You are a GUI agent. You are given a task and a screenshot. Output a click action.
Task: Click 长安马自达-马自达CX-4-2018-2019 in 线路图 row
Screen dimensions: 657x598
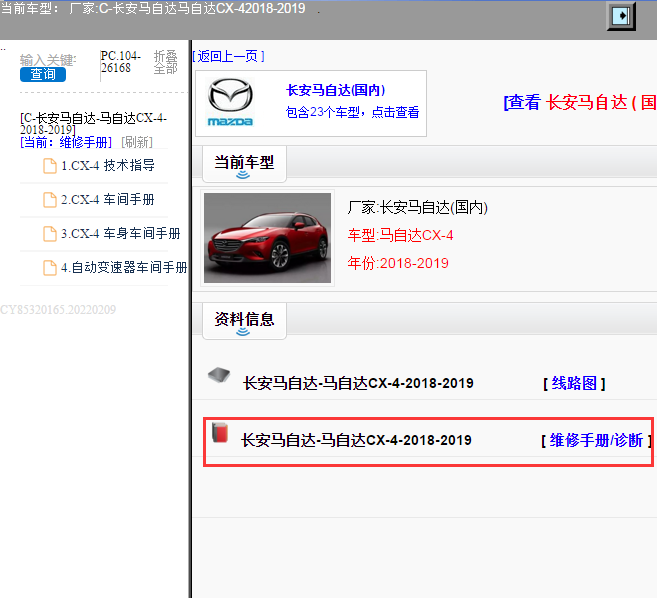(358, 383)
